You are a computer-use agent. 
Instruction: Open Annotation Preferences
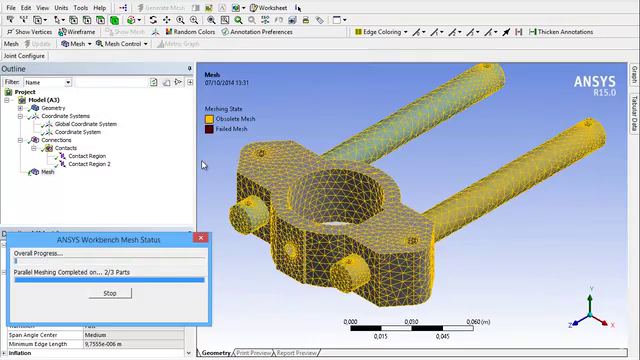pyautogui.click(x=257, y=32)
